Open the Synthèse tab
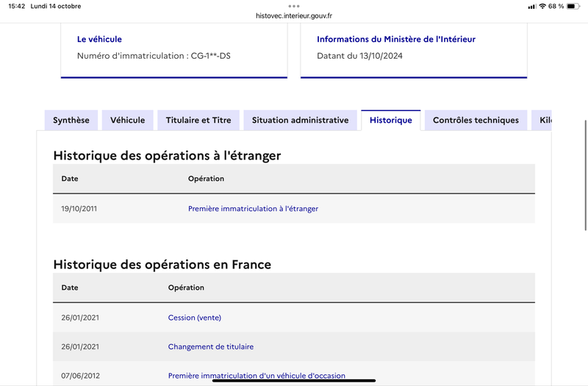The height and width of the screenshot is (386, 588). pos(71,120)
